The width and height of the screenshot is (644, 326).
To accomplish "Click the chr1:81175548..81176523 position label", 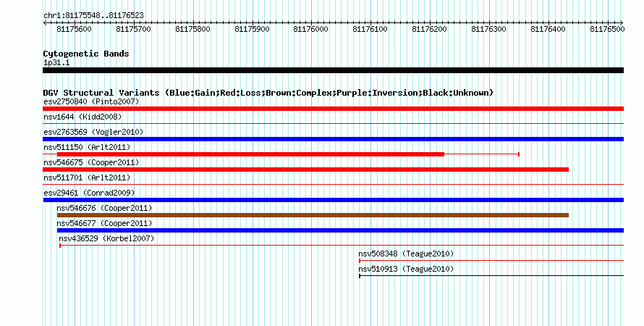I will tap(93, 15).
